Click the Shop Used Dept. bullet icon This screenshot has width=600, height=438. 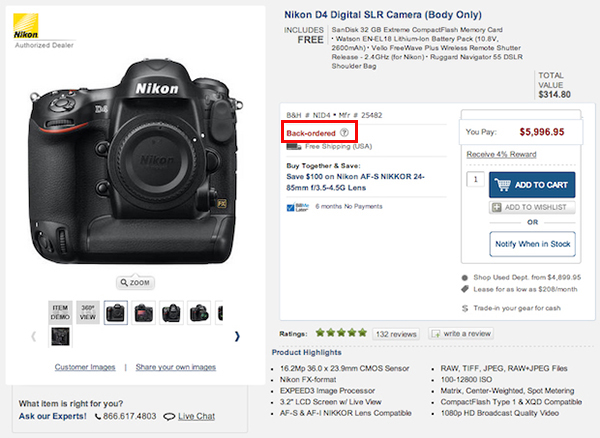point(465,277)
